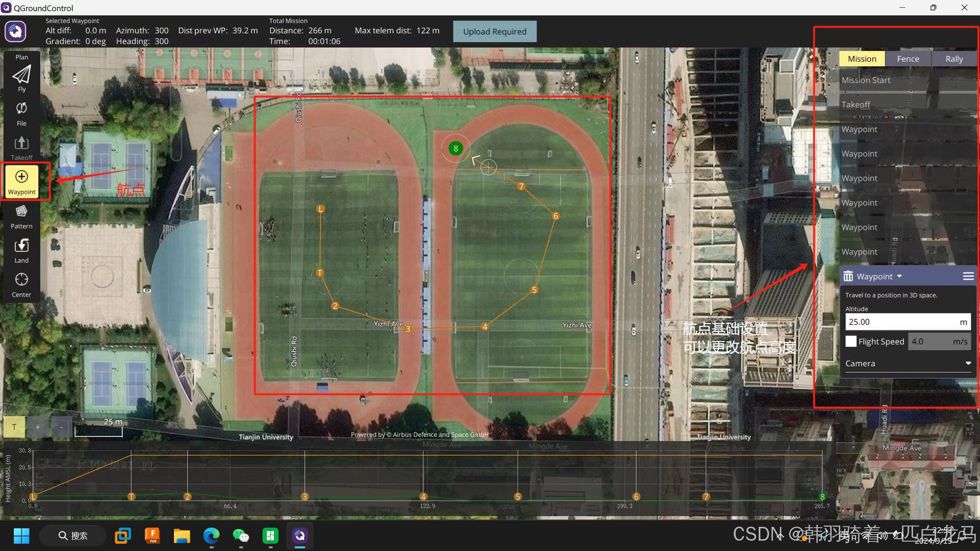Open the File sync tool
This screenshot has width=980, height=551.
[22, 108]
